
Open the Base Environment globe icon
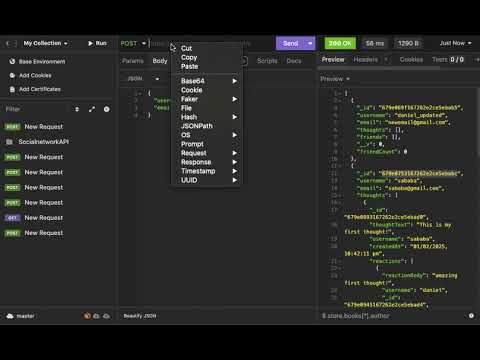tap(12, 61)
